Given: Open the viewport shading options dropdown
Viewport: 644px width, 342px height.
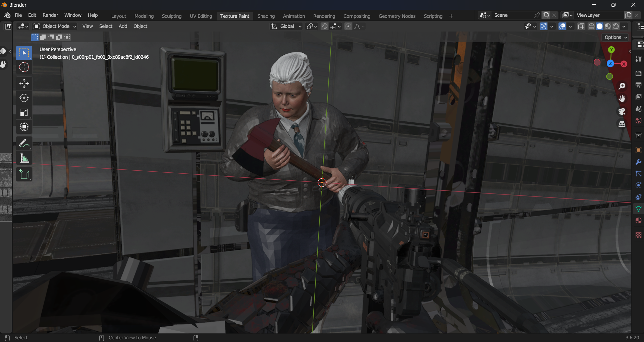Looking at the screenshot, I should point(624,26).
